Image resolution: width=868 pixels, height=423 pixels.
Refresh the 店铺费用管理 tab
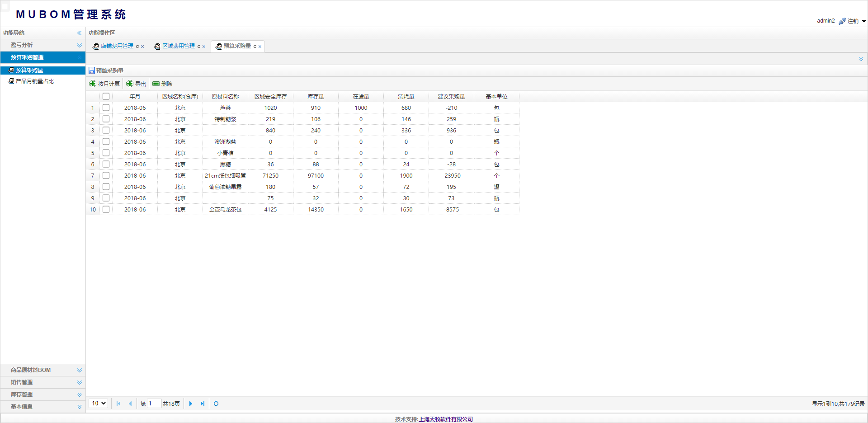137,47
